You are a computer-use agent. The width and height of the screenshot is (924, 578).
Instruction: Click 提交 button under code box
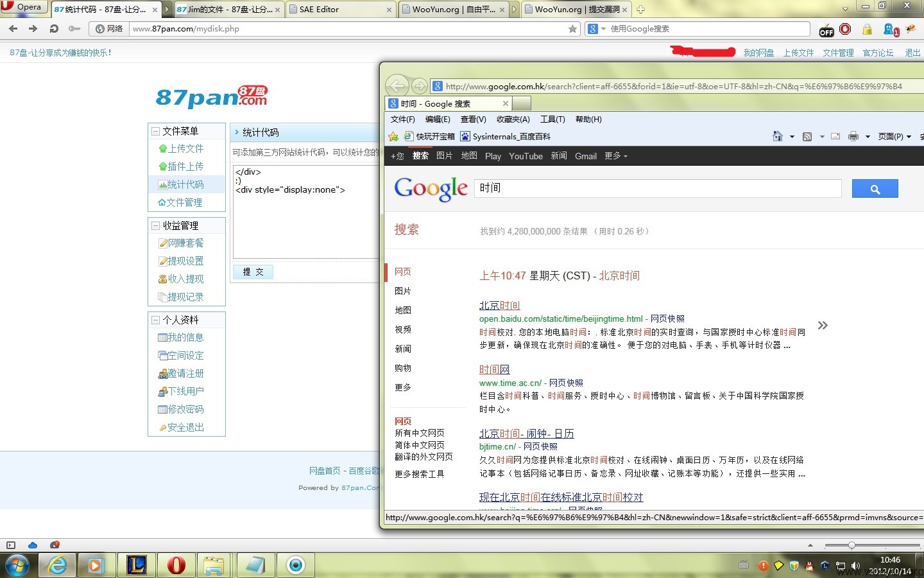[x=253, y=272]
